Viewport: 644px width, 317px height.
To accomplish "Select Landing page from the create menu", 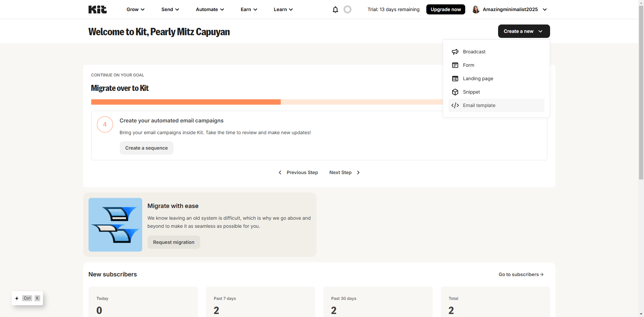I will tap(496, 78).
